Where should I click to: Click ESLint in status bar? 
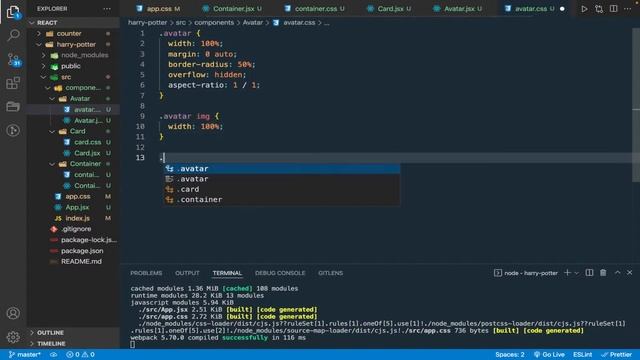pos(582,355)
